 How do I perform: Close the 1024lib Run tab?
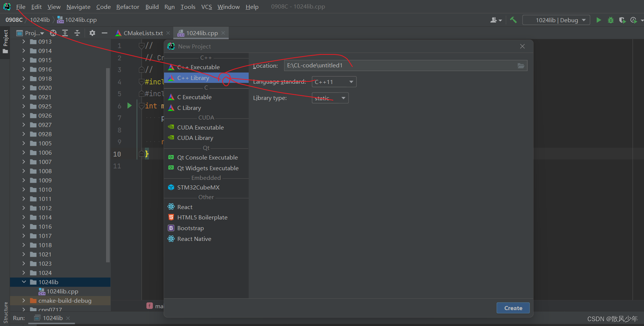(x=68, y=318)
